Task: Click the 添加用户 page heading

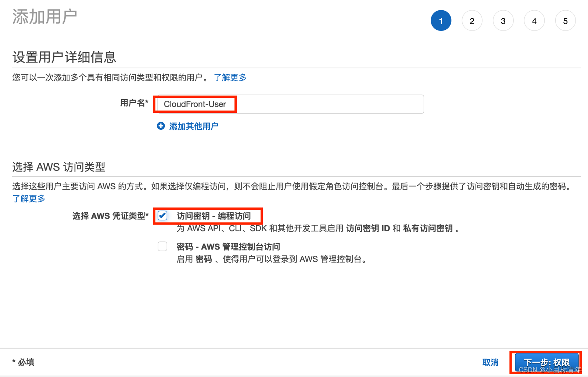Action: 44,16
